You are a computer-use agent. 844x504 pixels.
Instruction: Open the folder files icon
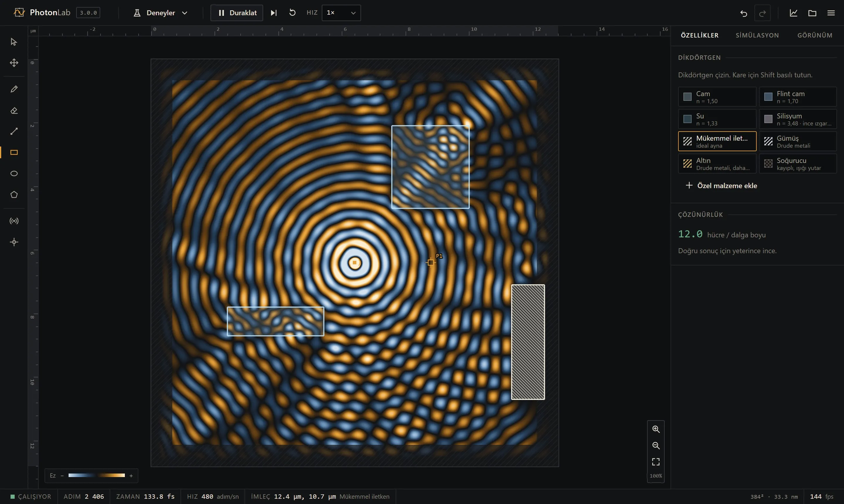812,13
